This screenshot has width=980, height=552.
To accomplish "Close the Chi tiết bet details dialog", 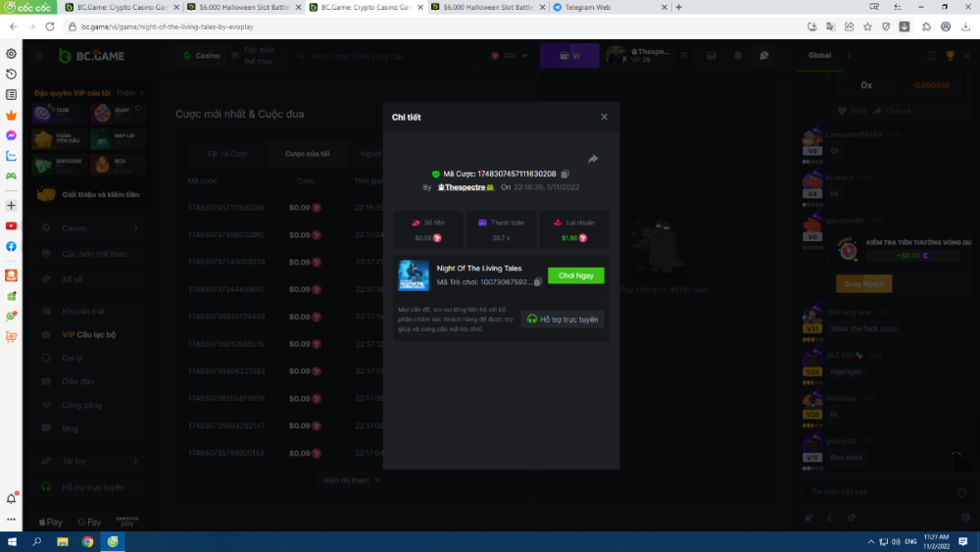I will click(604, 117).
